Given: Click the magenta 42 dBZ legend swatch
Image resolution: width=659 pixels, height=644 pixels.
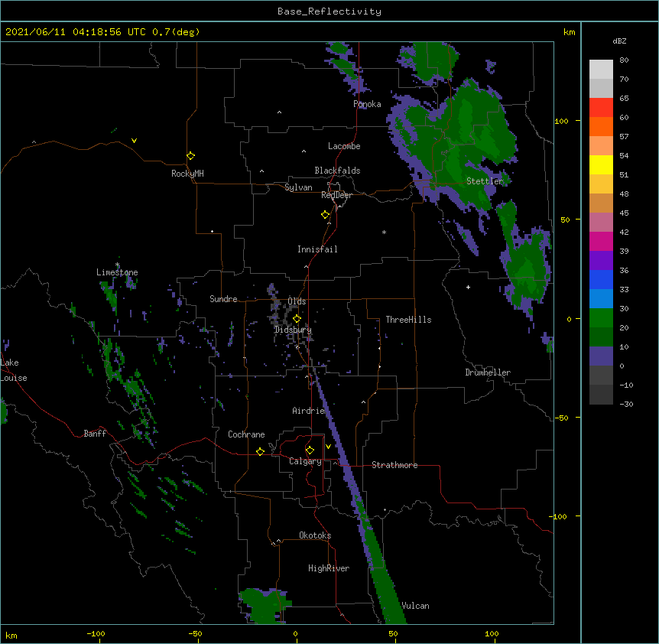Looking at the screenshot, I should click(x=601, y=241).
